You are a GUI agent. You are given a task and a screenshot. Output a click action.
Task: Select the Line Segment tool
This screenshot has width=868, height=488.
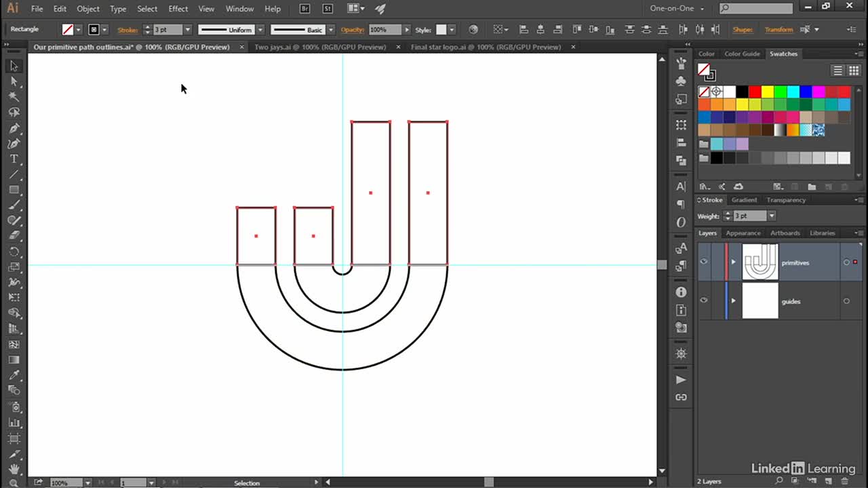pos(14,175)
